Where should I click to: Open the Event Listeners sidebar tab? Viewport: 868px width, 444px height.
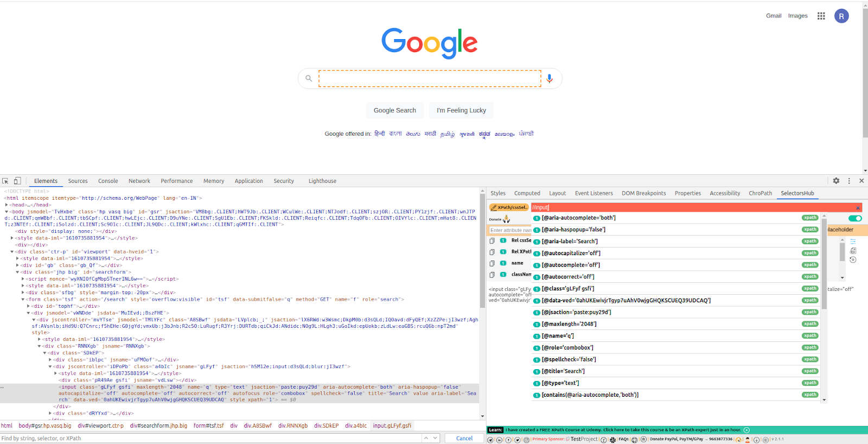pos(594,193)
